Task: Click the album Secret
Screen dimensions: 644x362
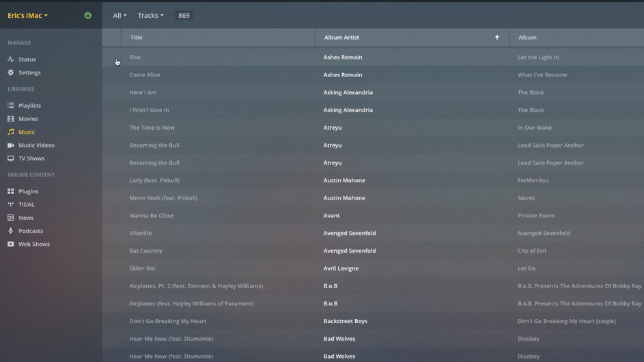Action: click(526, 198)
